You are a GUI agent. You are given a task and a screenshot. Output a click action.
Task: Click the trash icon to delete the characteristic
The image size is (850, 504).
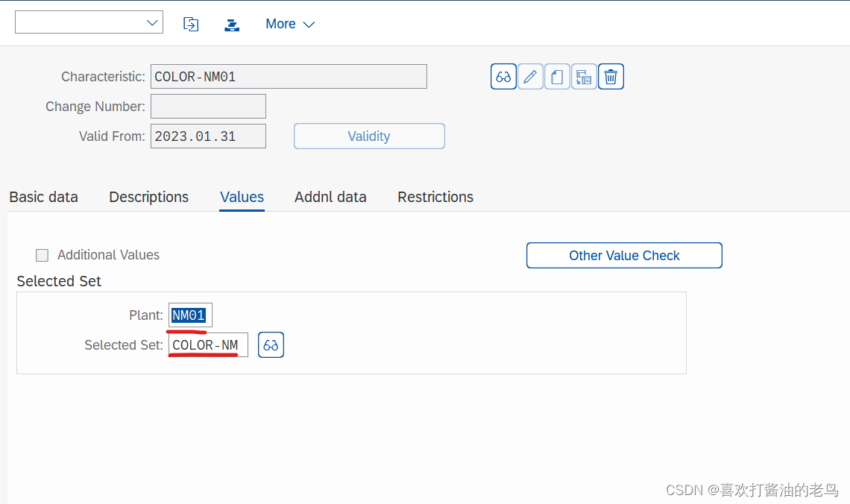point(611,76)
